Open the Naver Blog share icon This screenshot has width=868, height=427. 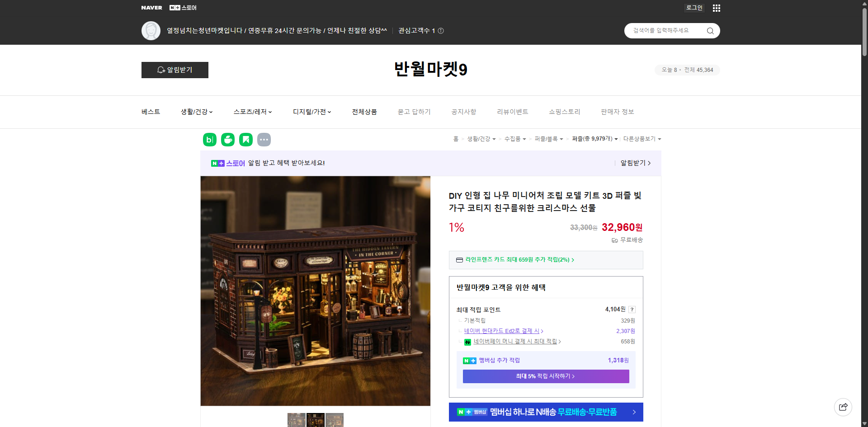209,140
